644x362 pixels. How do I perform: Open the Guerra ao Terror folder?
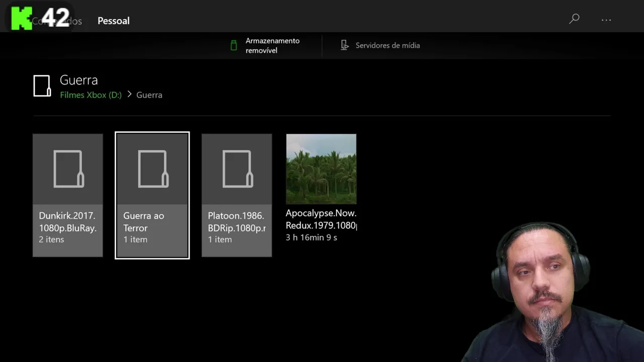pos(152,195)
